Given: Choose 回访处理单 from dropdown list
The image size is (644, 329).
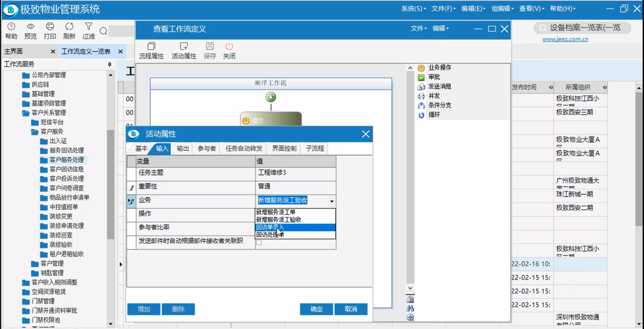Looking at the screenshot, I should coord(295,234).
